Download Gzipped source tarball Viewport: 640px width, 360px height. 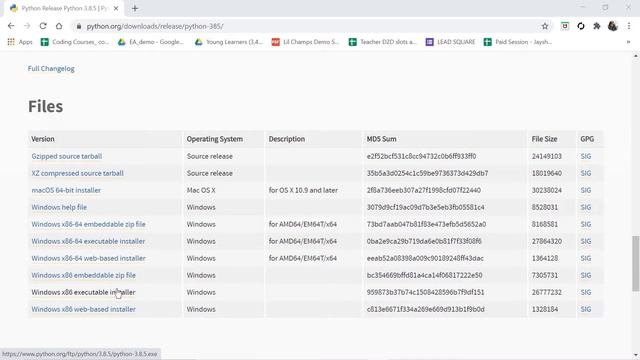tap(67, 156)
